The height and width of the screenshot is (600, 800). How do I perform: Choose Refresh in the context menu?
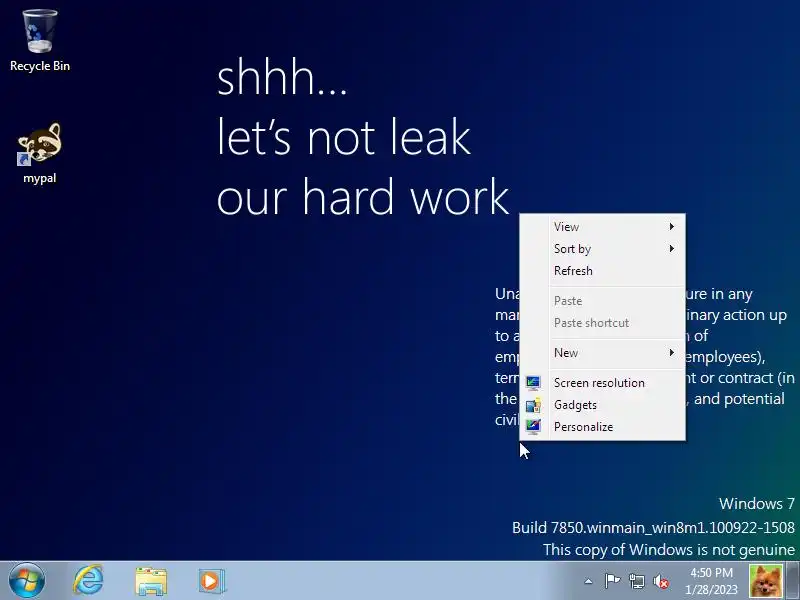coord(603,270)
